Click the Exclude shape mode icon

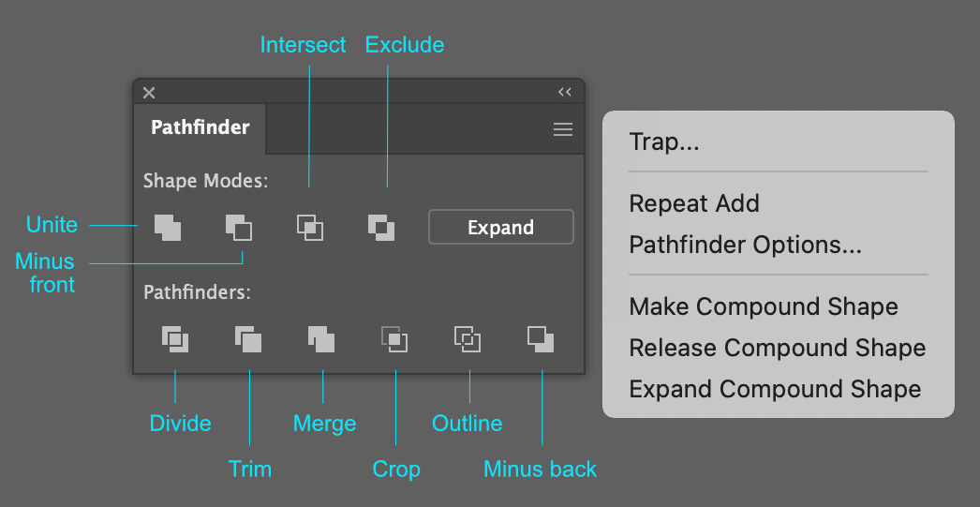coord(381,227)
